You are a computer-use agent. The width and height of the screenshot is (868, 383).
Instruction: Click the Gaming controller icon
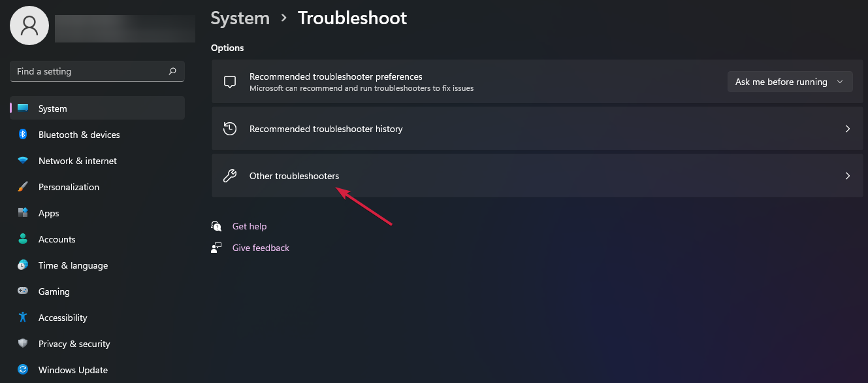pos(23,291)
